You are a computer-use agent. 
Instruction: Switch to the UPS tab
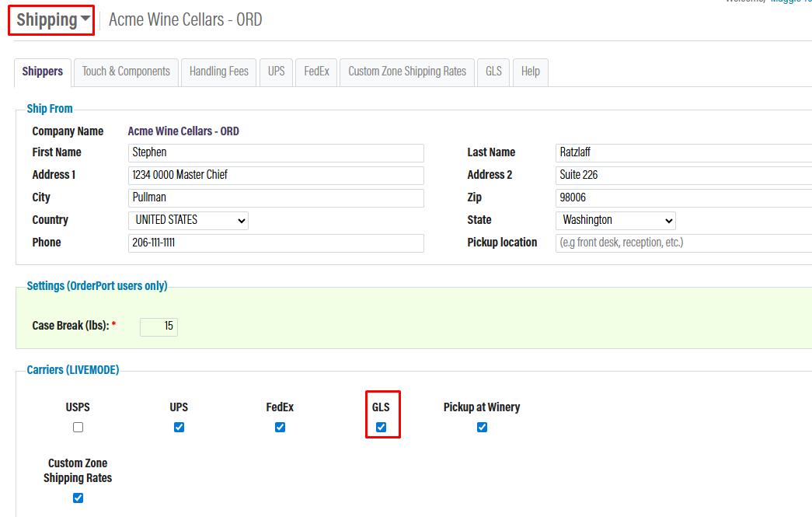(276, 72)
